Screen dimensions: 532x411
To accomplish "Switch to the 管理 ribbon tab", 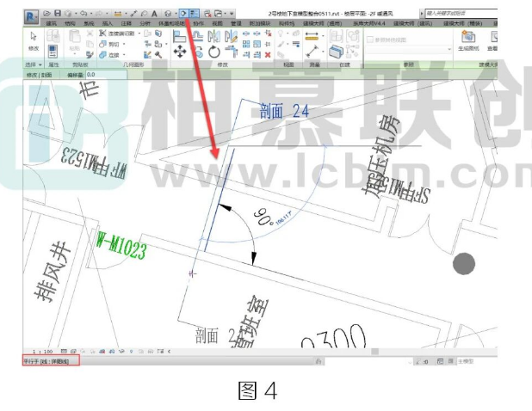I will (236, 24).
